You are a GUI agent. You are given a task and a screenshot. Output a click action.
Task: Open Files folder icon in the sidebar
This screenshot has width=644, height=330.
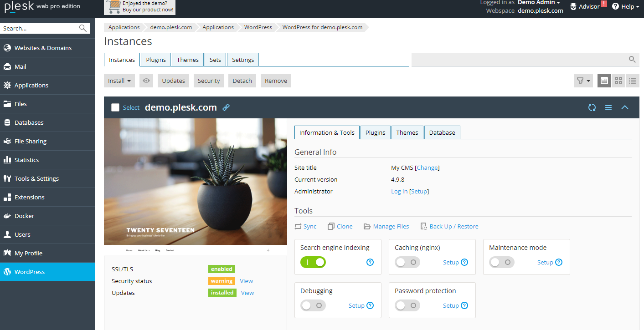(7, 104)
